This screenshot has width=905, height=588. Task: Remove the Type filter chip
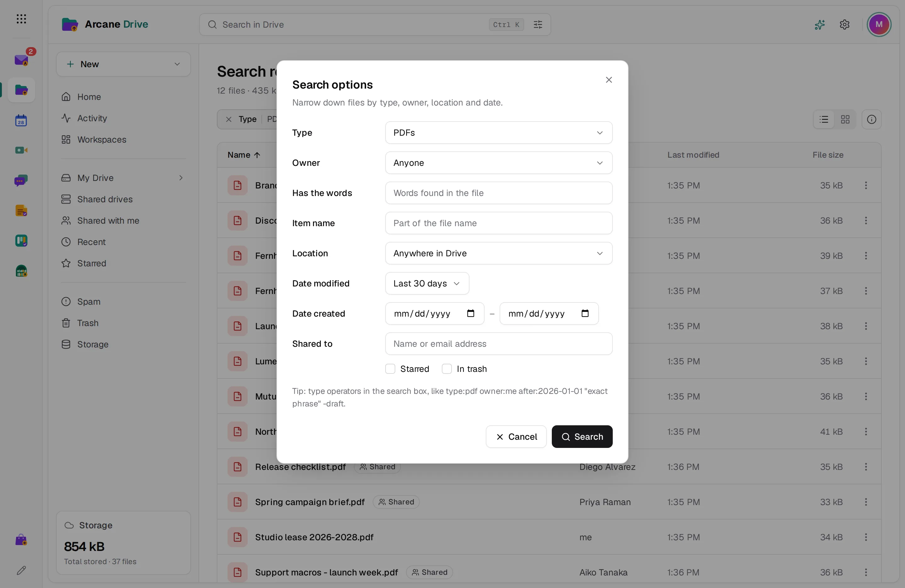[228, 119]
